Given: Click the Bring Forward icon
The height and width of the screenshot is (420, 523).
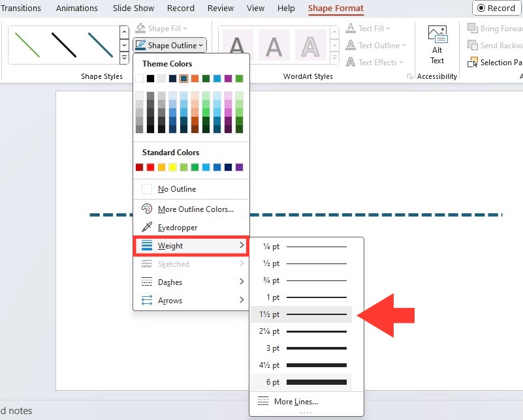Looking at the screenshot, I should click(473, 28).
